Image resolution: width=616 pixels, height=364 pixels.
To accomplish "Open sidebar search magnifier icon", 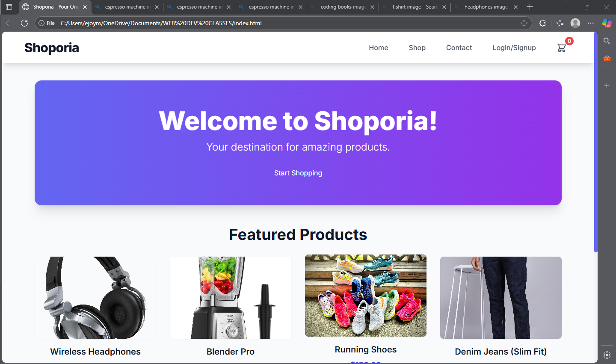I will click(x=607, y=41).
